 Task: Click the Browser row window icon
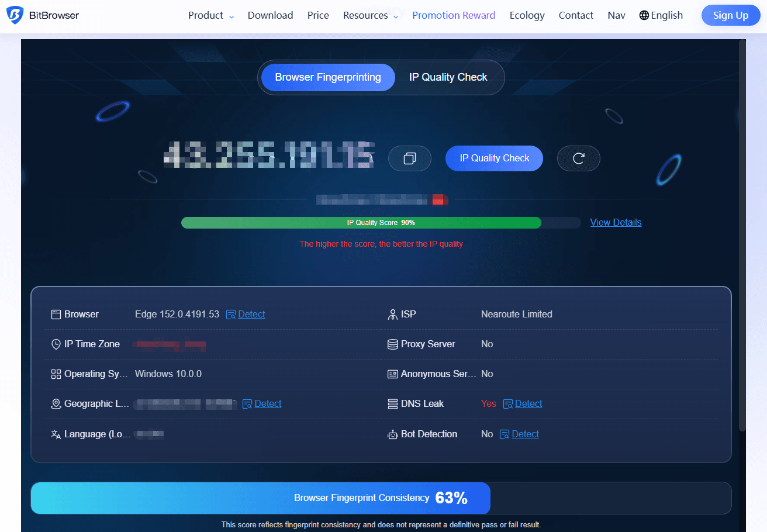point(56,315)
